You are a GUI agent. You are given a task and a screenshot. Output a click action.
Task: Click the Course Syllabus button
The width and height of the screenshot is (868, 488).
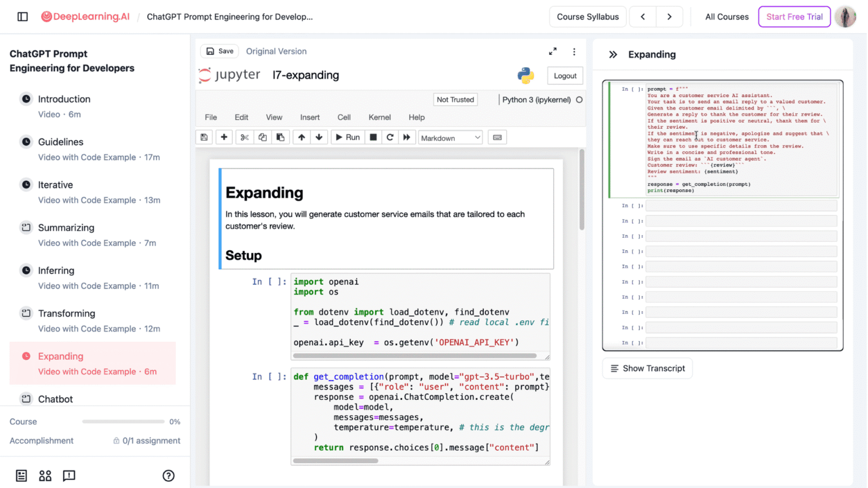[x=588, y=17]
